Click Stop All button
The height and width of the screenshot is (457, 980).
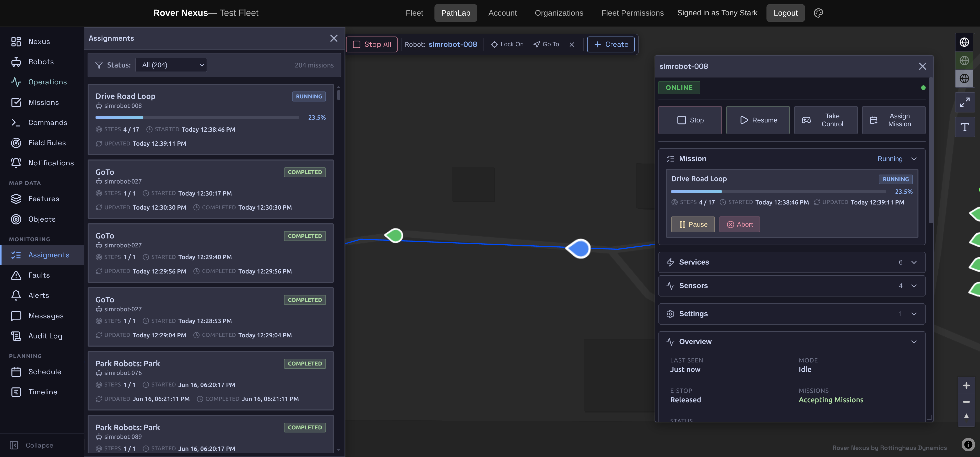(x=372, y=44)
